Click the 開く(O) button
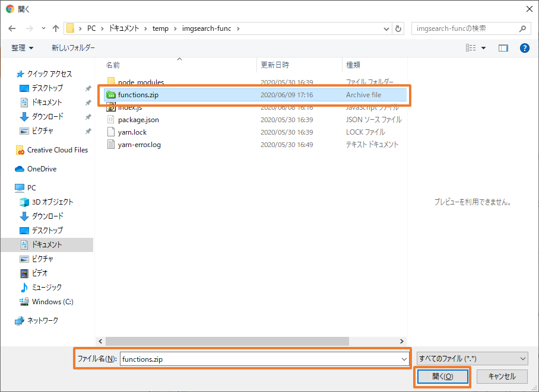The height and width of the screenshot is (392, 539). point(442,377)
